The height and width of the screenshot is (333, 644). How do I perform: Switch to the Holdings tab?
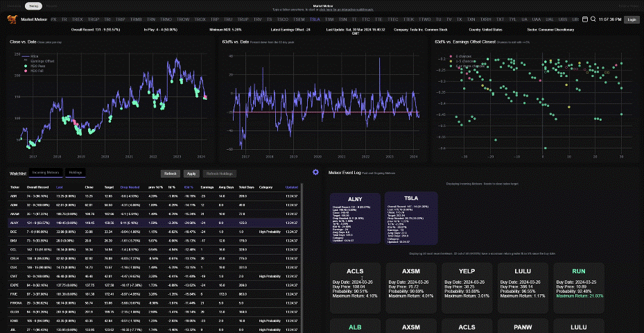[76, 172]
